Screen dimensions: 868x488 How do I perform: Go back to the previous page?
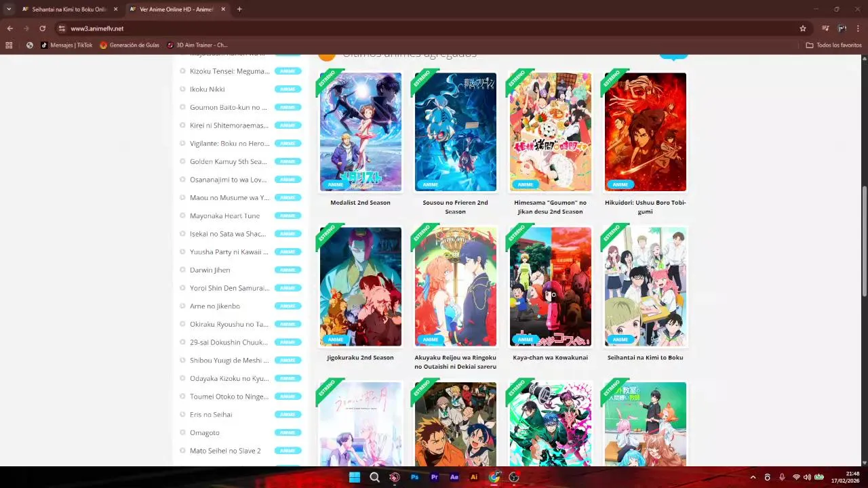click(9, 28)
